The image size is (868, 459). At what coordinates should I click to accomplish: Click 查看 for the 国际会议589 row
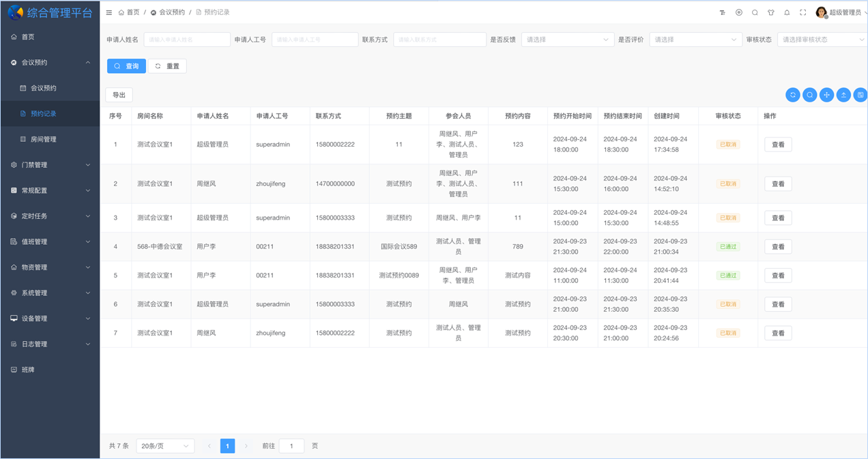778,247
